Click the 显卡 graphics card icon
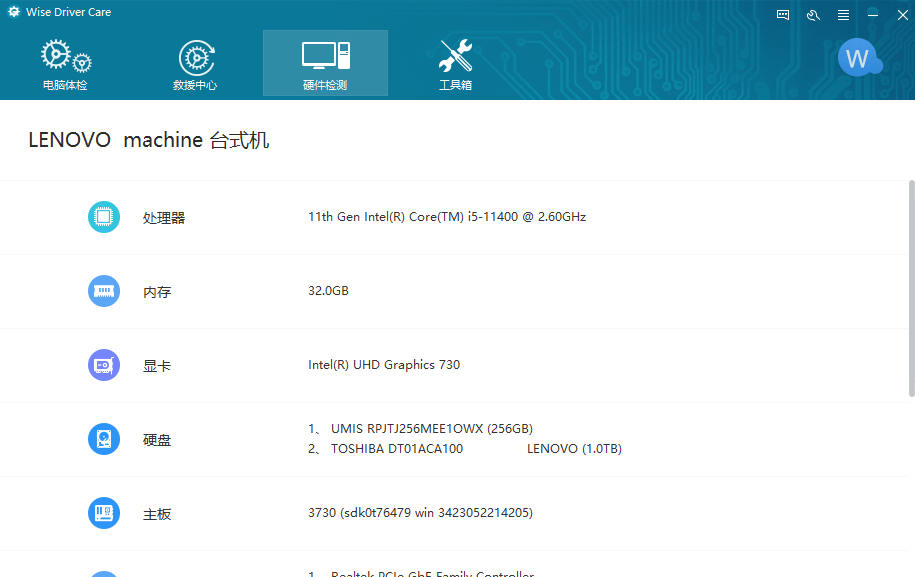The width and height of the screenshot is (915, 577). point(104,365)
